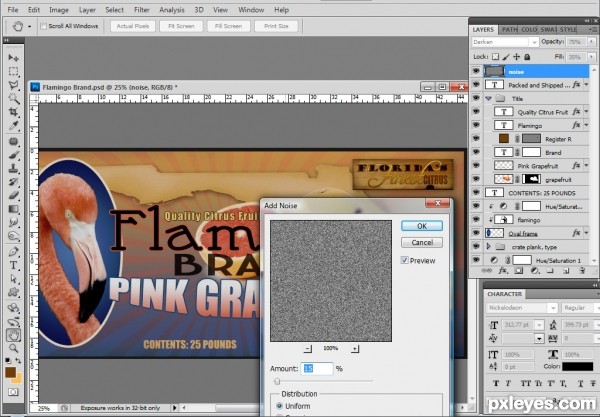Image resolution: width=600 pixels, height=417 pixels.
Task: Switch to the STYLE panel tab
Action: pos(568,29)
